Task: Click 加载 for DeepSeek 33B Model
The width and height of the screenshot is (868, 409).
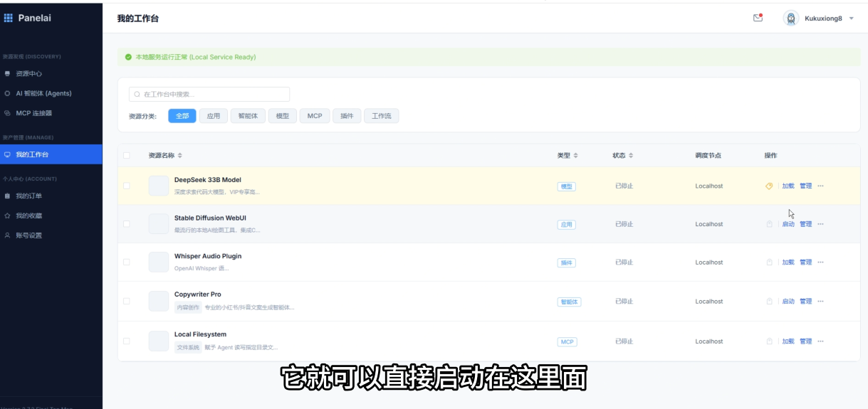Action: coord(788,186)
